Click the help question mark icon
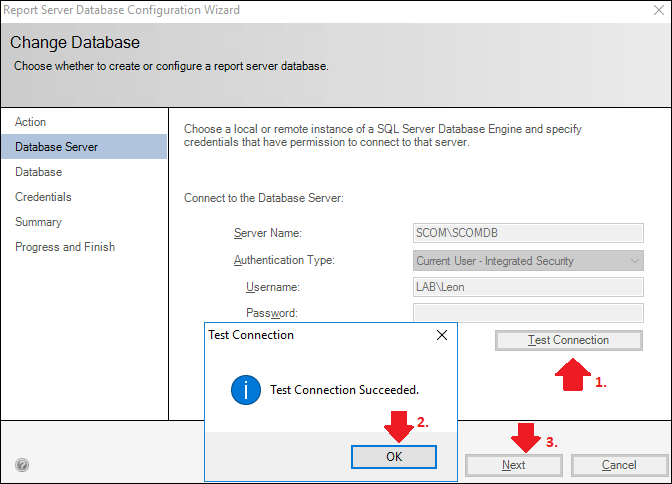672x484 pixels. pos(22,465)
